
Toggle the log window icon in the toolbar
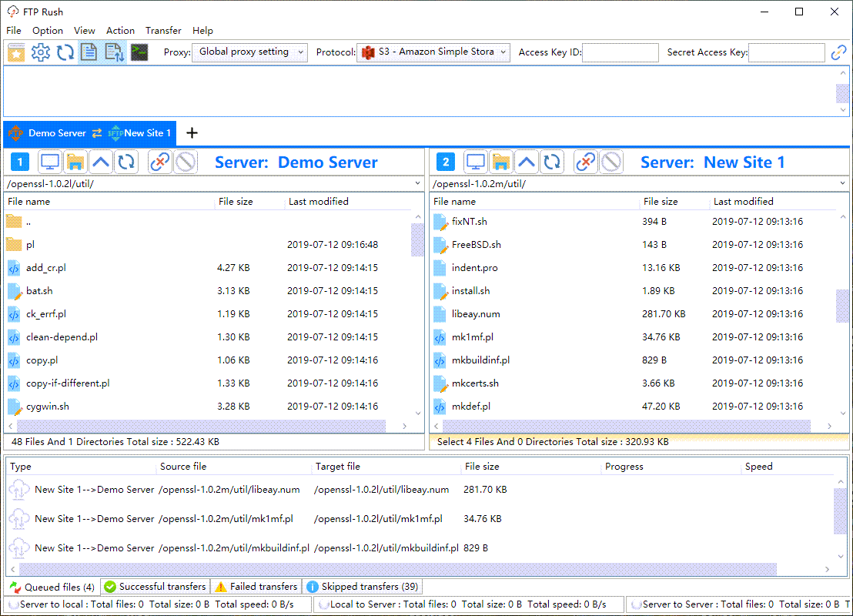[x=89, y=52]
